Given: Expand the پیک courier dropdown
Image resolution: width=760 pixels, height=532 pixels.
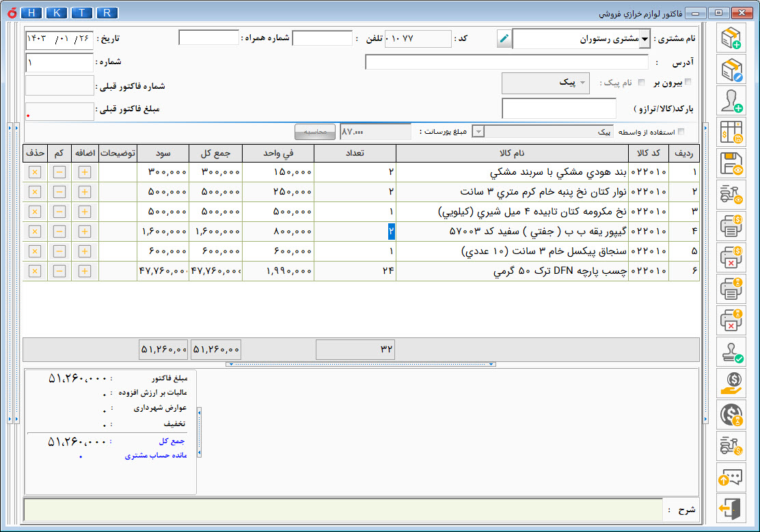Looking at the screenshot, I should [x=582, y=83].
